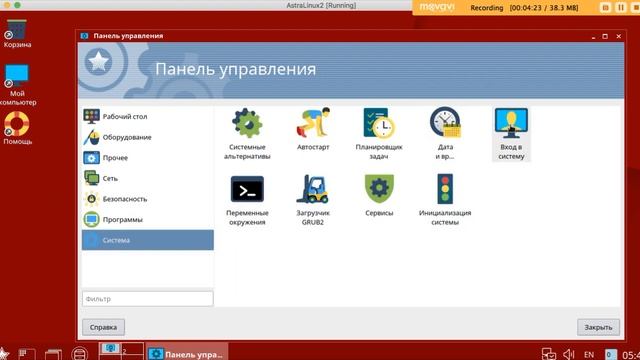This screenshot has width=640, height=360.
Task: Open the Автостарт item
Action: (x=313, y=129)
